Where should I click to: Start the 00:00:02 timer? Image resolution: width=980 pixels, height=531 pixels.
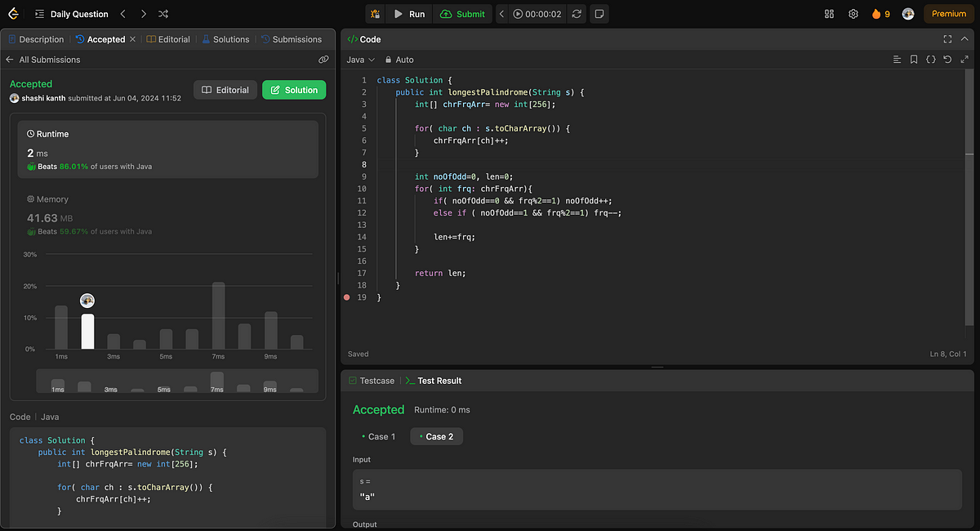pos(538,14)
